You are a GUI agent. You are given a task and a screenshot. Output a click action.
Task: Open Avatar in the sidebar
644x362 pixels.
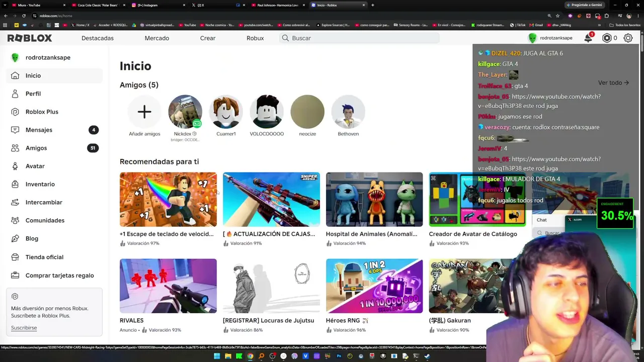[x=54, y=166]
